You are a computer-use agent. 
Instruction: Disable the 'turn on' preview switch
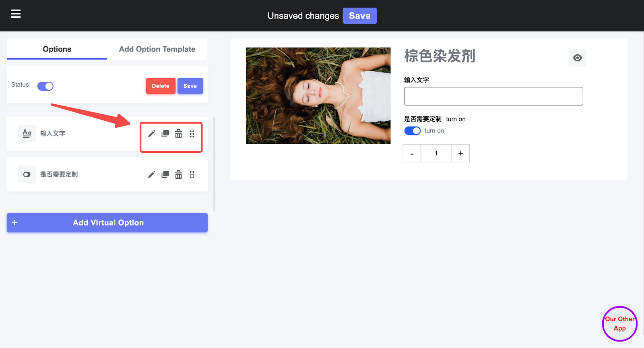coord(412,131)
